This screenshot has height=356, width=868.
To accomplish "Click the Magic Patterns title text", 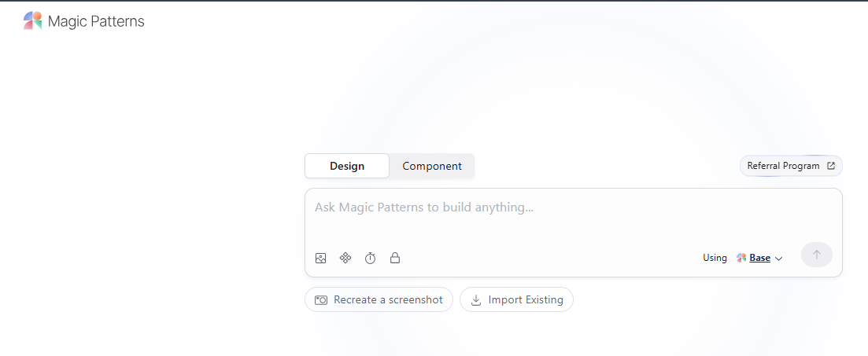I will tap(96, 21).
